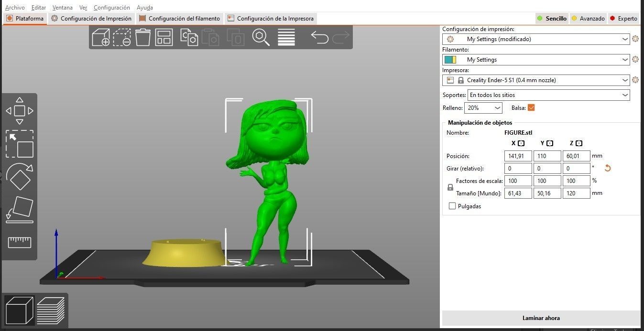Select the Move tool in left toolbar

click(20, 111)
